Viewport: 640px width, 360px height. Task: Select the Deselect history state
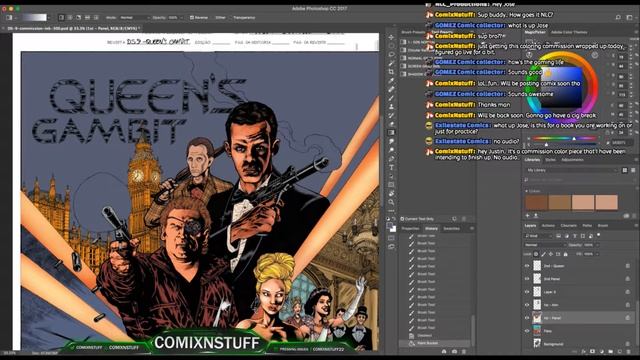click(436, 336)
